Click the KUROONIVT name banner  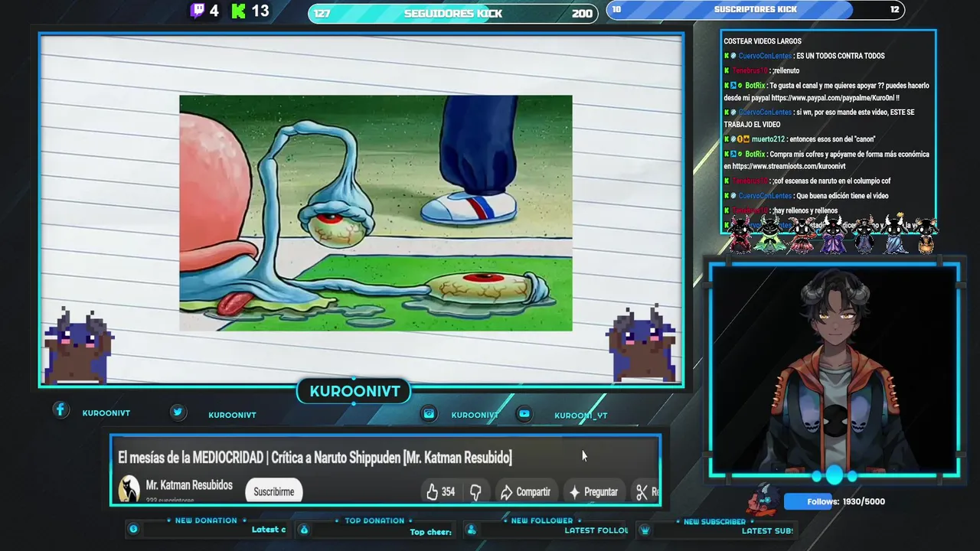click(354, 391)
